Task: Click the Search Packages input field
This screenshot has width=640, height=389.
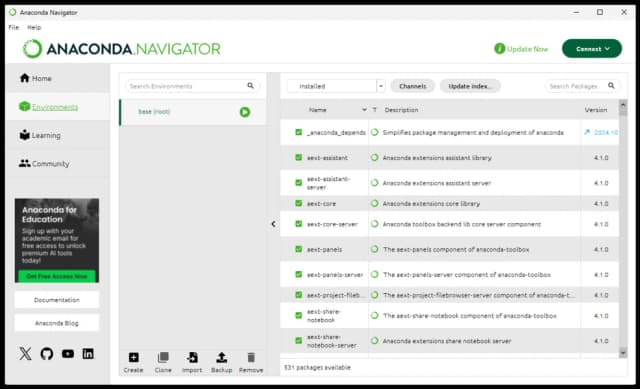Action: pos(582,86)
